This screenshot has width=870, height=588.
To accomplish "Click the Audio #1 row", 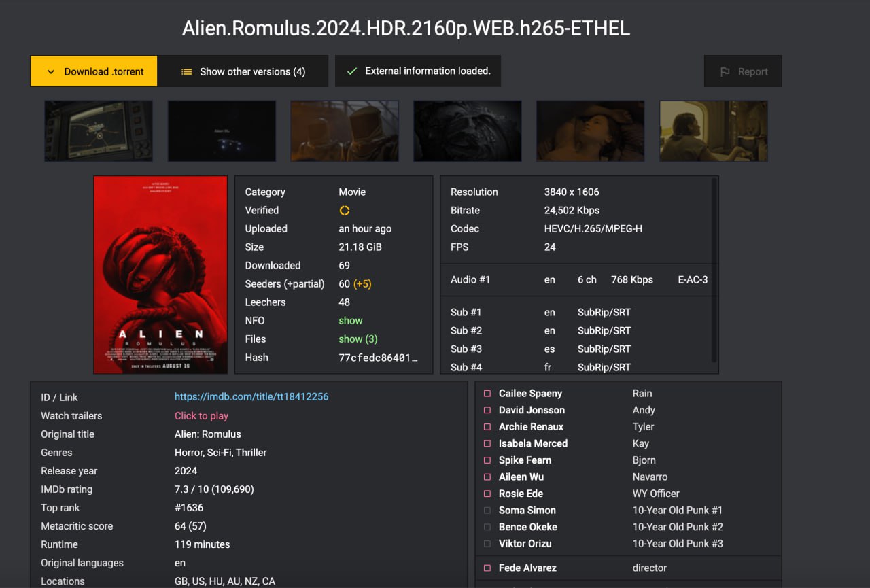I will coord(579,280).
